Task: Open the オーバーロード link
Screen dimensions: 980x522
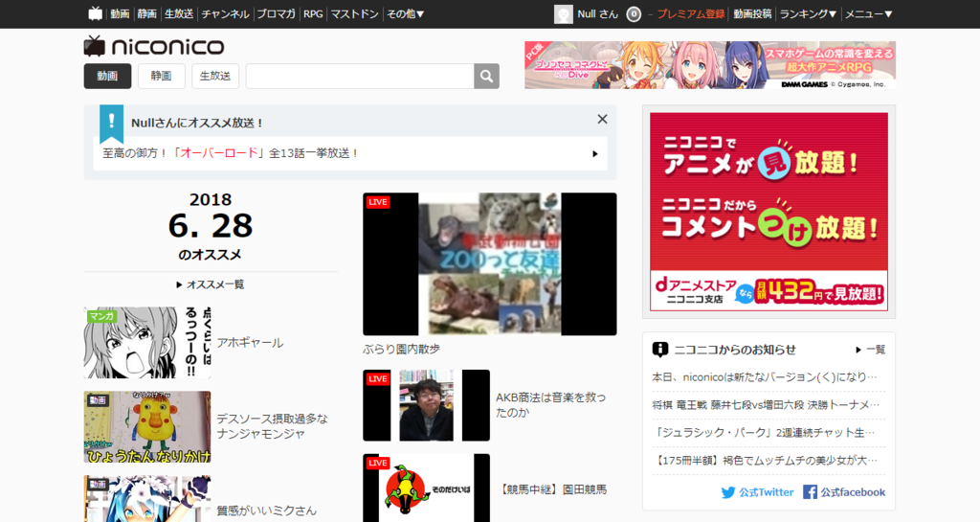Action: (x=219, y=153)
